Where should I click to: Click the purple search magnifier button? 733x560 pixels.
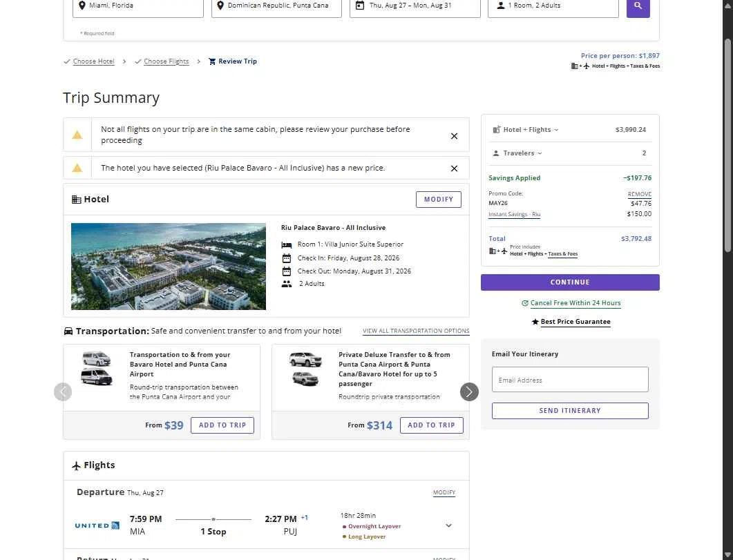[x=638, y=6]
